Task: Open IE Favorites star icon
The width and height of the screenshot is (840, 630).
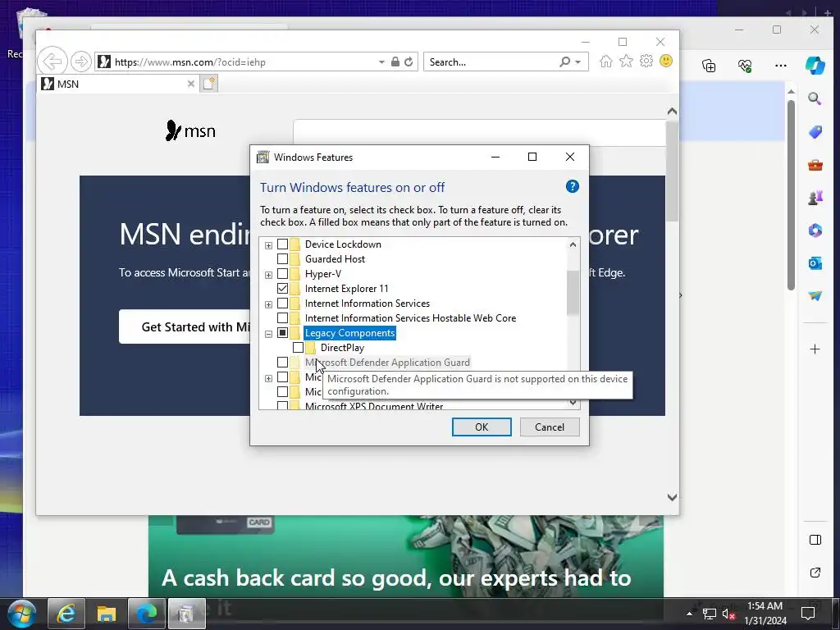Action: [x=626, y=61]
